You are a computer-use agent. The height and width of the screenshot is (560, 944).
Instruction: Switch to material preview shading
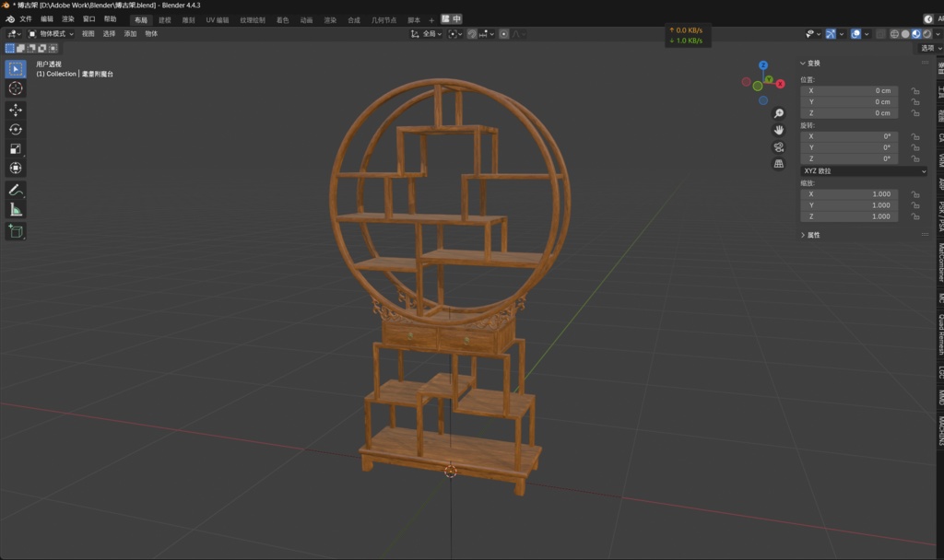(916, 34)
